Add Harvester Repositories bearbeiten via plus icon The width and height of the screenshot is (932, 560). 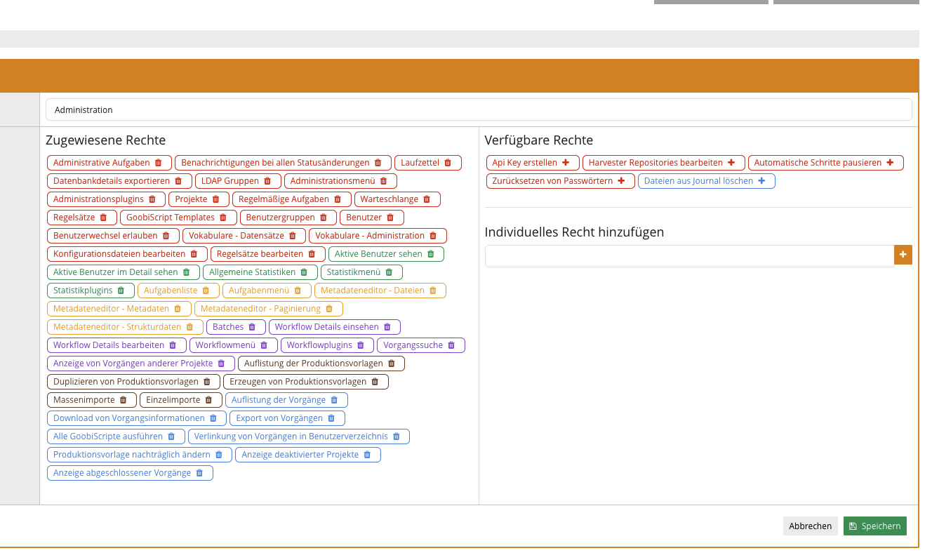(731, 163)
